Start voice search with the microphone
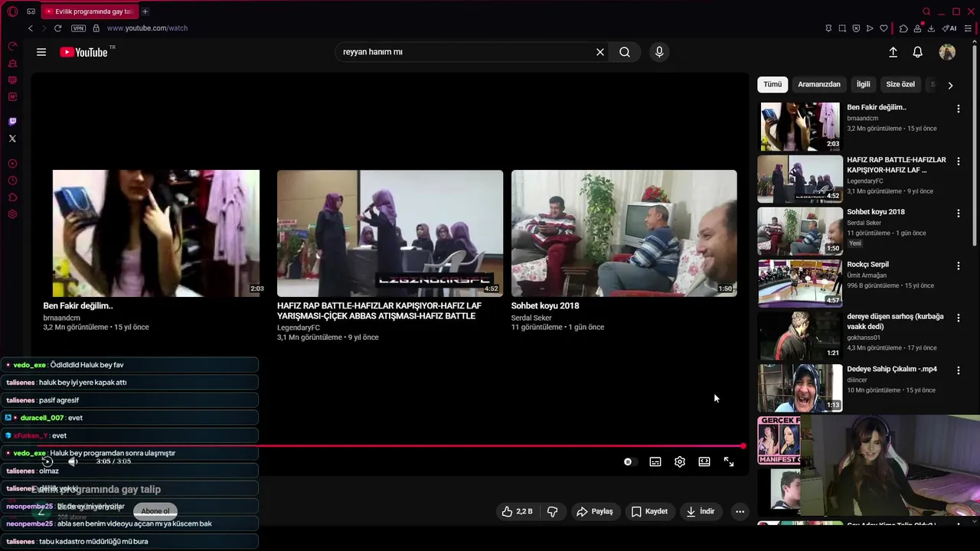The image size is (980, 551). pos(659,52)
